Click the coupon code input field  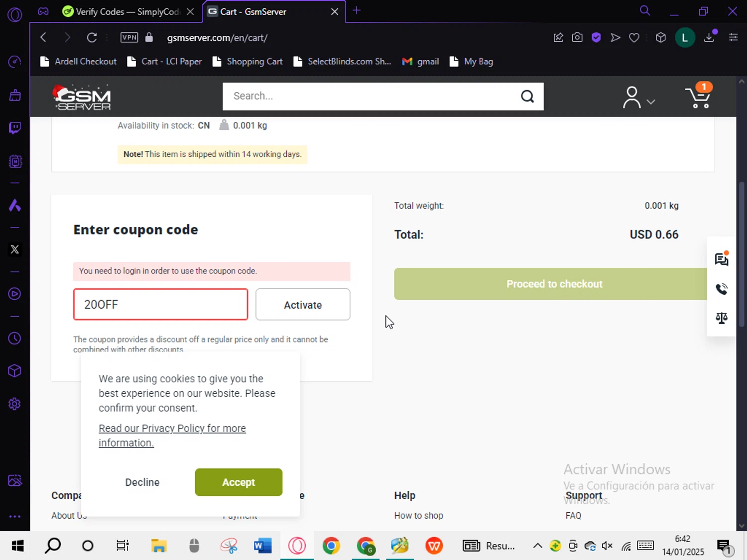(160, 304)
